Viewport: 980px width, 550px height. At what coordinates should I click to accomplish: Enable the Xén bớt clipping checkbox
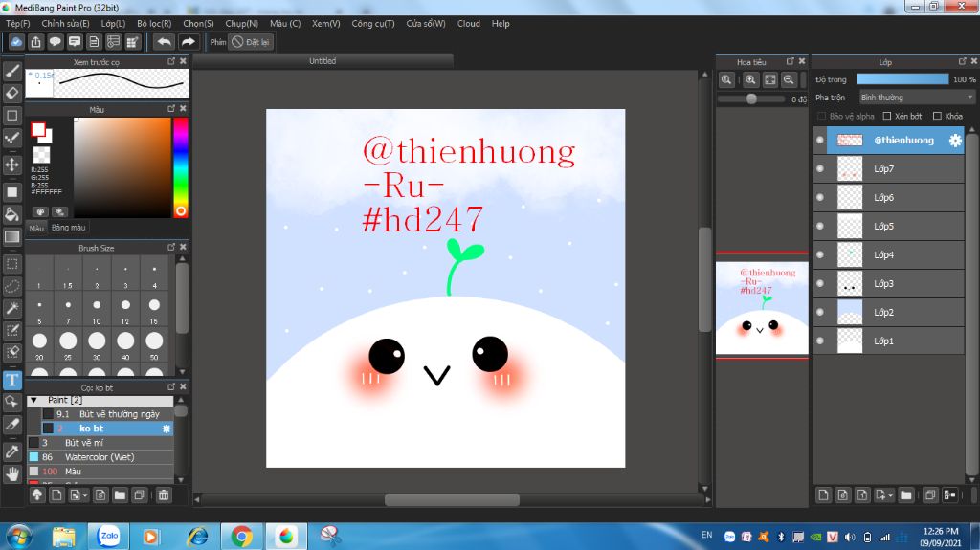(886, 117)
